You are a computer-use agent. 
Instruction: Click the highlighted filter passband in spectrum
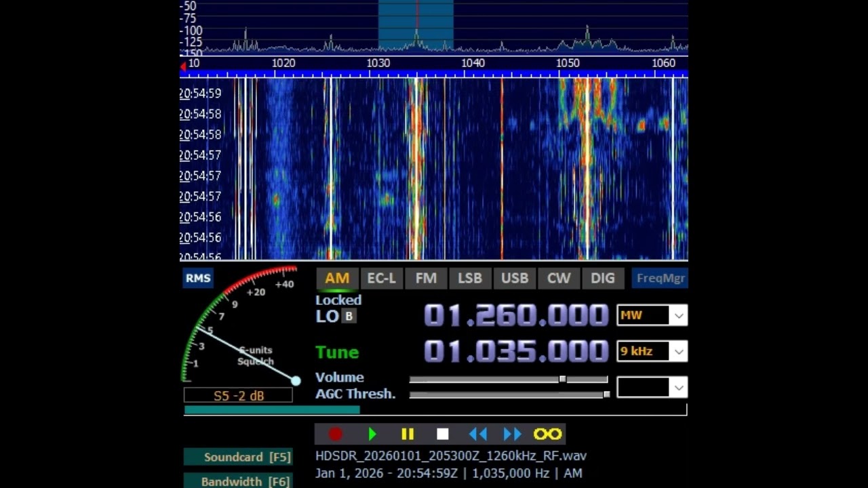(416, 25)
